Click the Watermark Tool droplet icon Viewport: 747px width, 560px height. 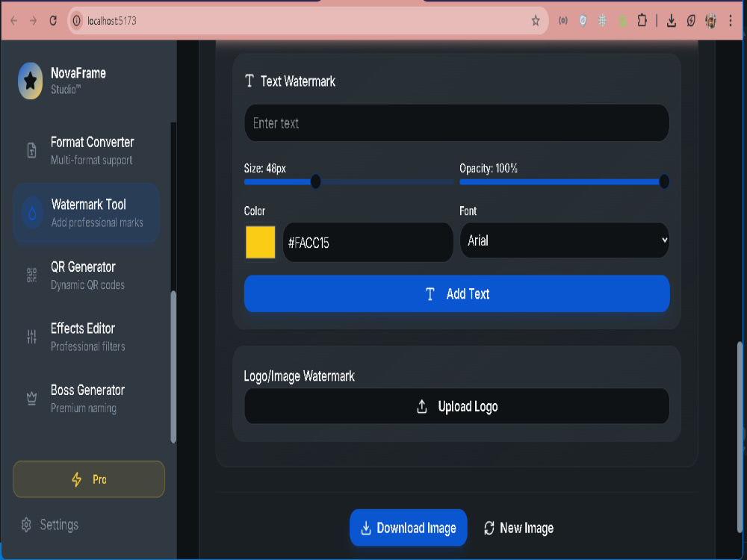tap(32, 213)
